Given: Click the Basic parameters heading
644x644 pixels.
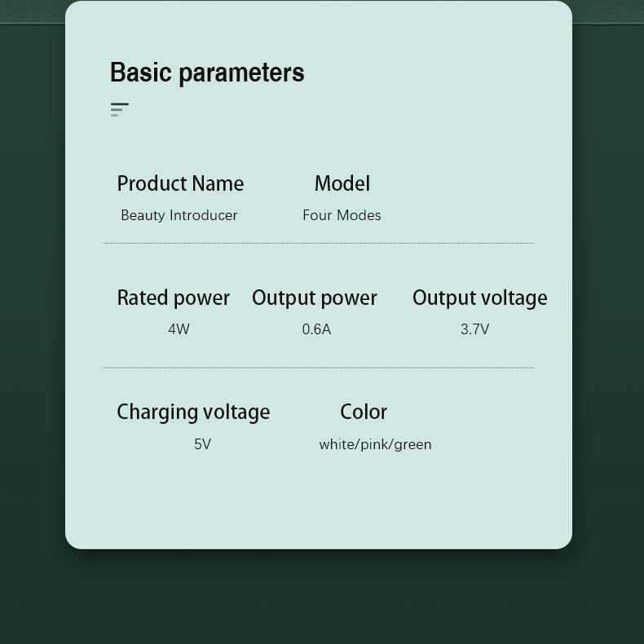Looking at the screenshot, I should pyautogui.click(x=207, y=73).
